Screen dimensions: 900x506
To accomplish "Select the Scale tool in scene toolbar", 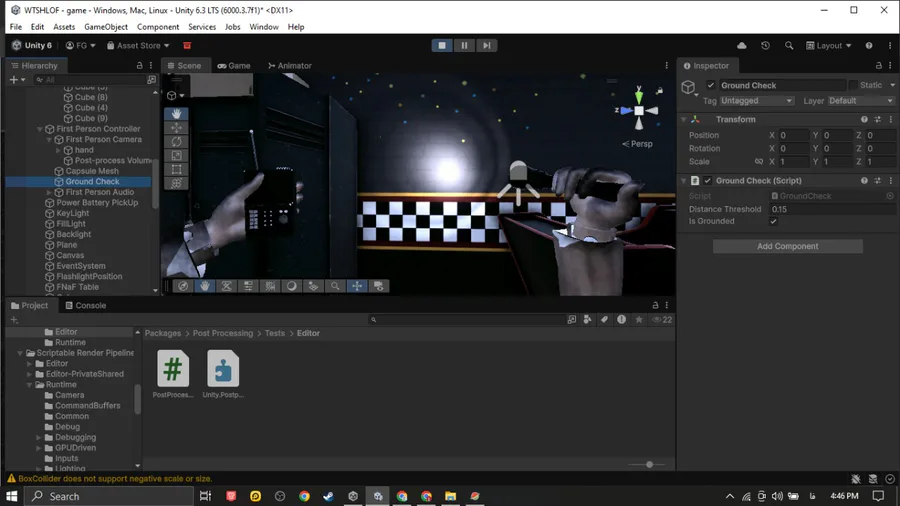I will pyautogui.click(x=176, y=155).
